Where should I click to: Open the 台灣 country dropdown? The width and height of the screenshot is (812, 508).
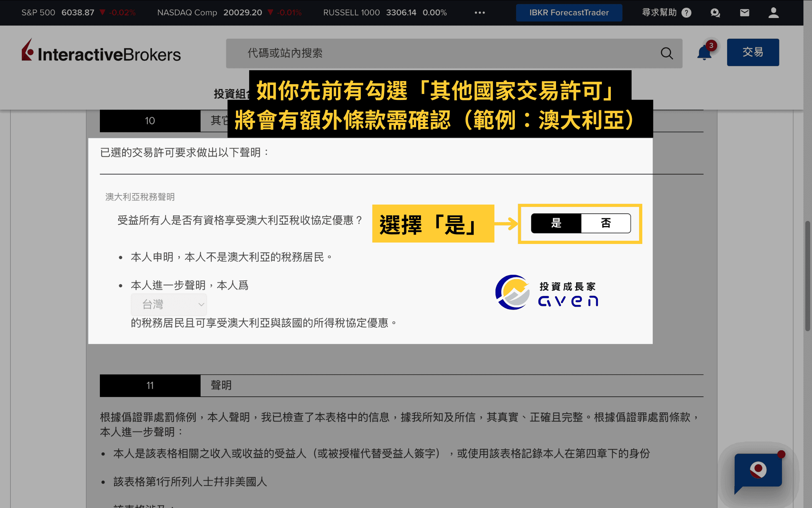click(x=169, y=304)
